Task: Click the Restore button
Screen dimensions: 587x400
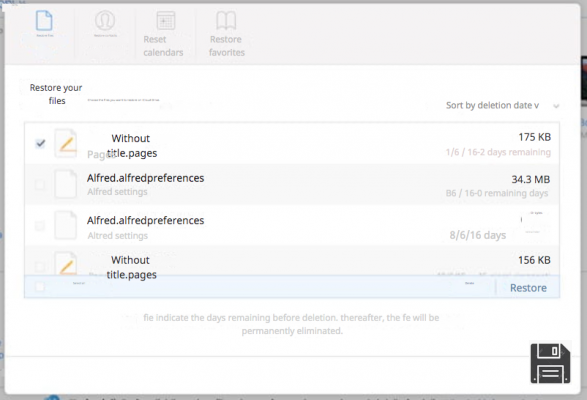Action: 528,288
